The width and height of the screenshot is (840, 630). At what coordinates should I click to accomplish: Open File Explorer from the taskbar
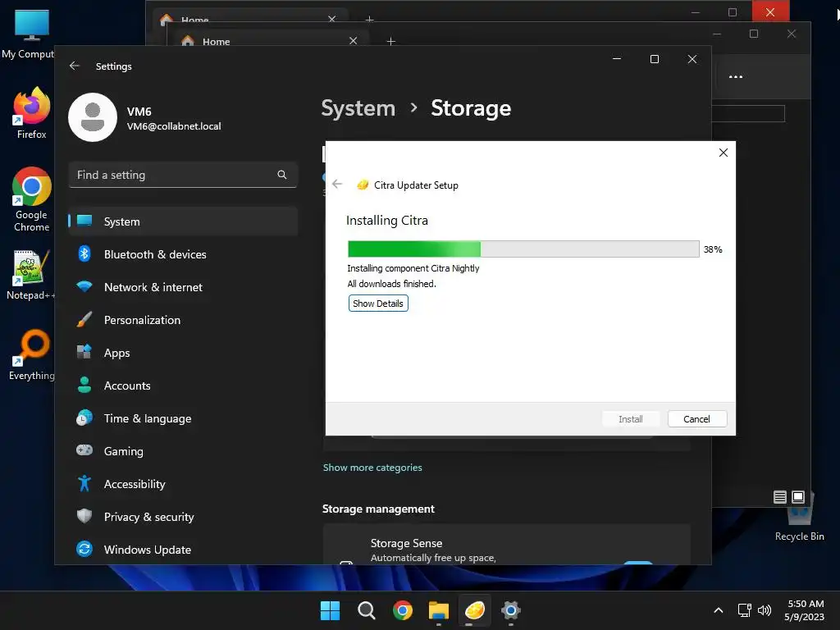[x=439, y=610]
